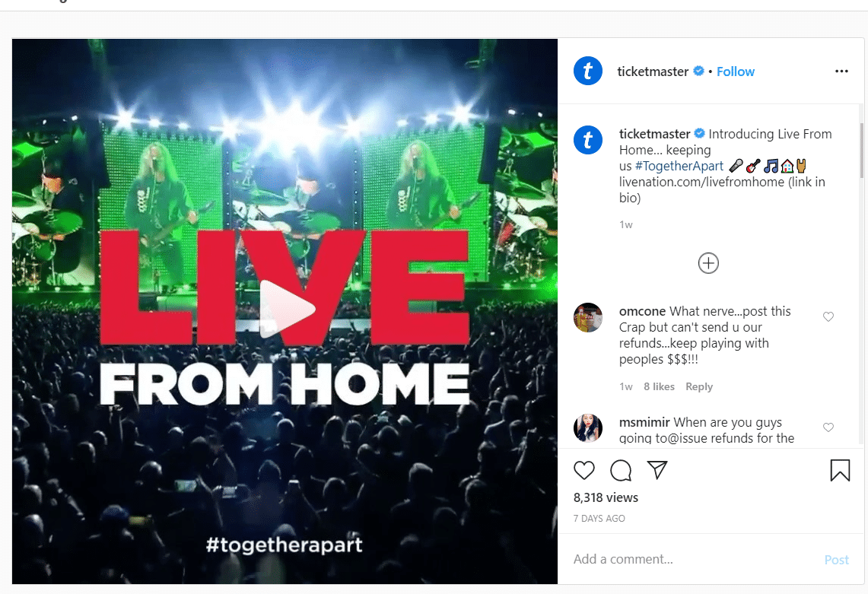Open ticketmaster profile picture in header

point(588,71)
